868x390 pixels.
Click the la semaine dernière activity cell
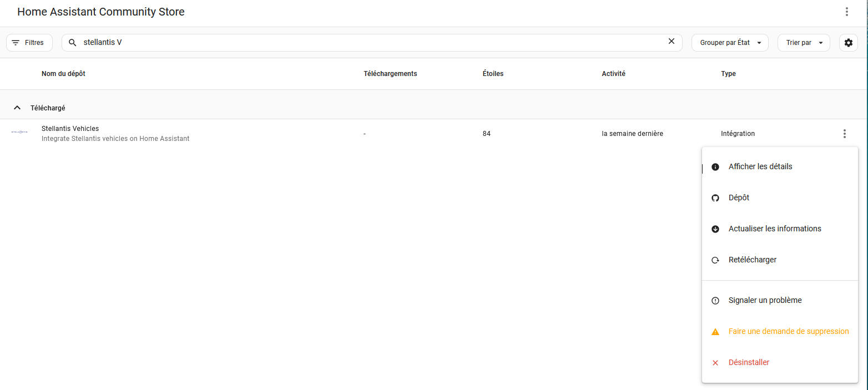point(632,134)
